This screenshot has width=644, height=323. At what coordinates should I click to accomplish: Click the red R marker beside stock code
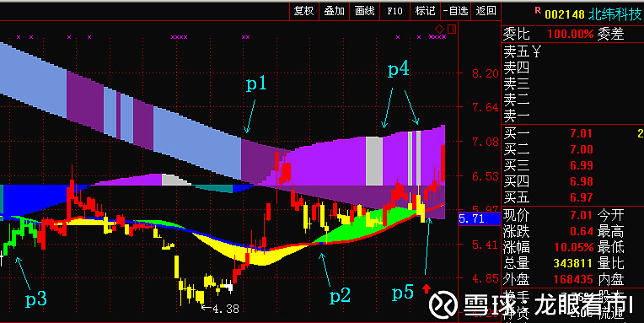pos(538,10)
